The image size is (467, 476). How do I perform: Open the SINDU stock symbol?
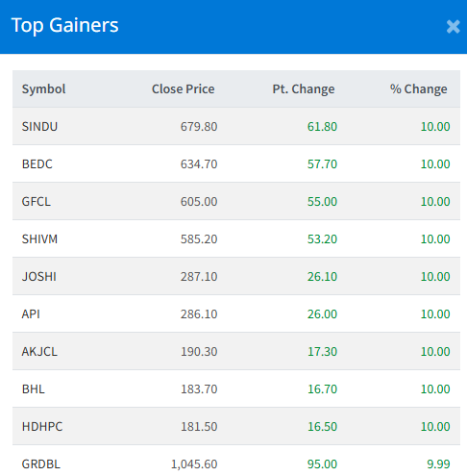[39, 126]
